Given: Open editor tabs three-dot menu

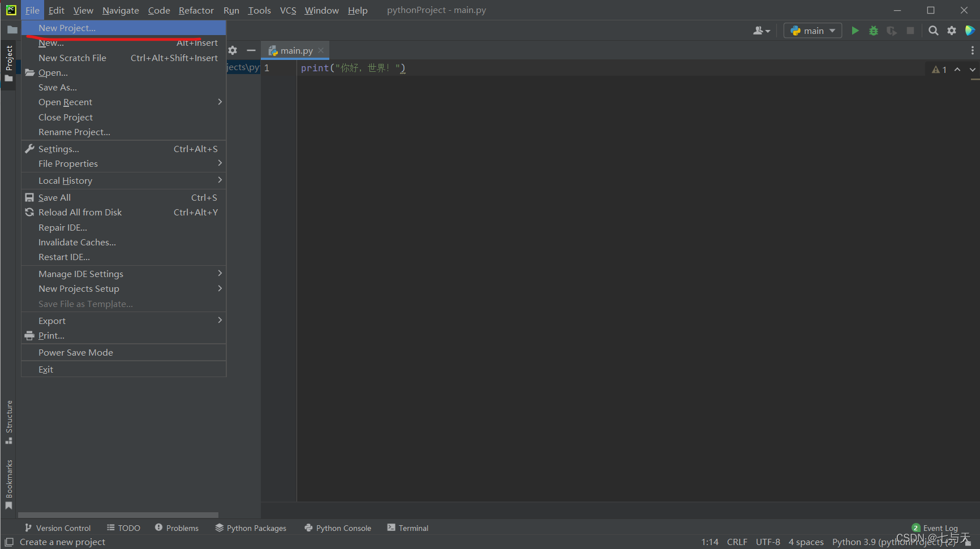Looking at the screenshot, I should [x=972, y=50].
